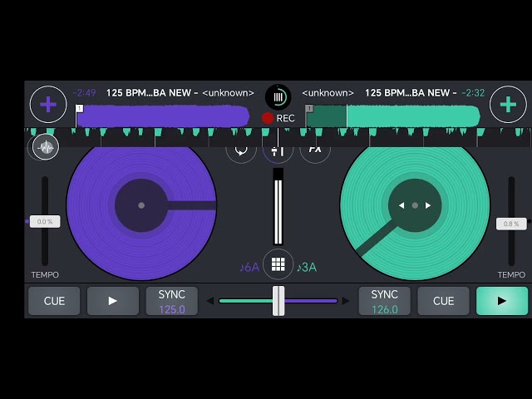Open the waveform view icon
Viewport: 532px width, 399px height.
46,147
